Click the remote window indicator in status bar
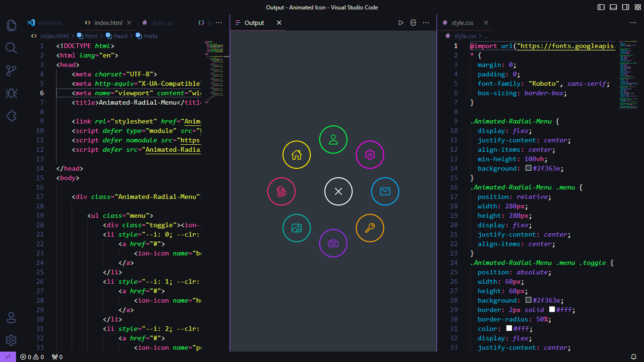 point(8,357)
